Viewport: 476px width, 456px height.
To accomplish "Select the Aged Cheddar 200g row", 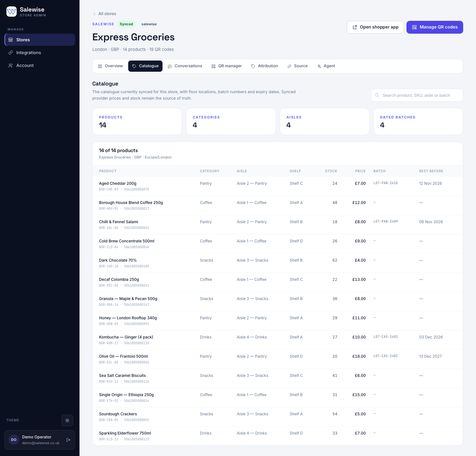I will [278, 186].
